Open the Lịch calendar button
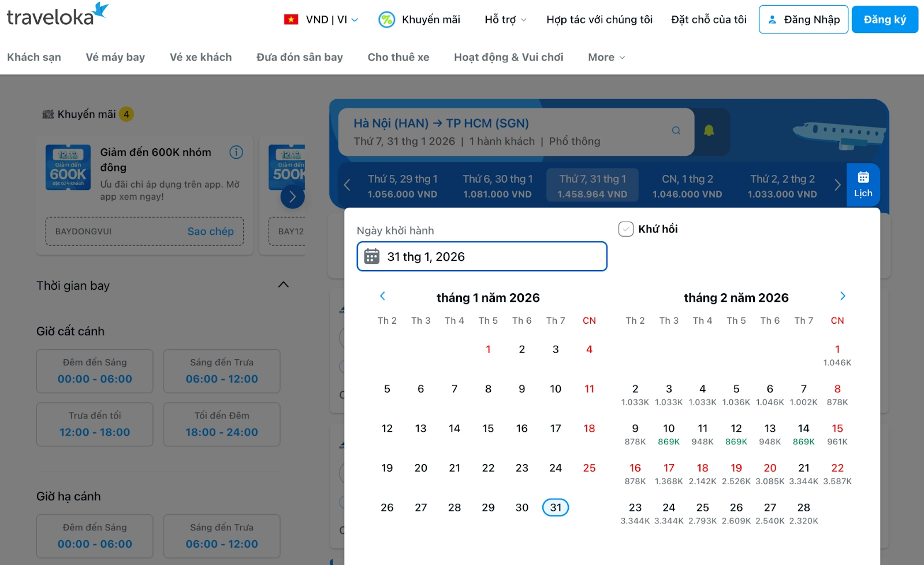 [x=863, y=185]
